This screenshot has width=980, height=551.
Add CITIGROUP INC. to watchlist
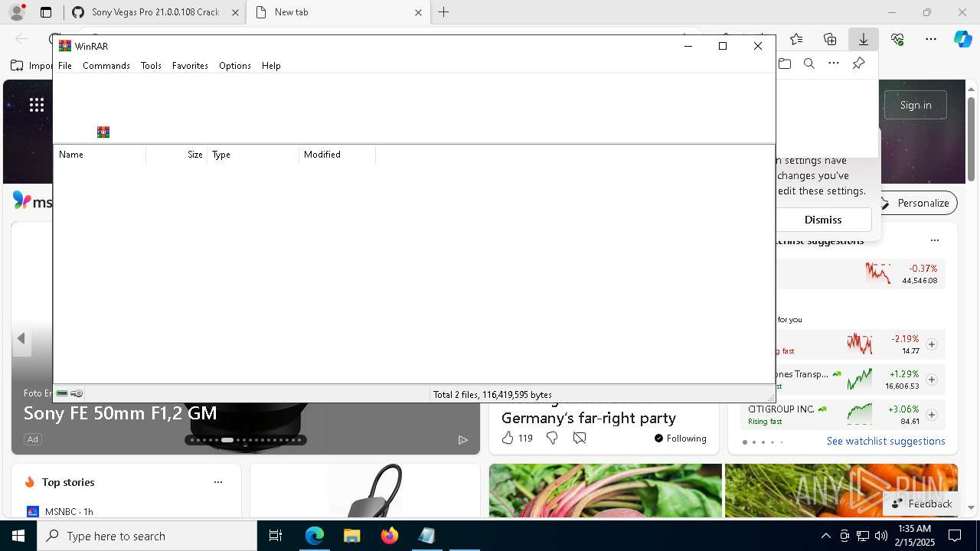[x=932, y=415]
